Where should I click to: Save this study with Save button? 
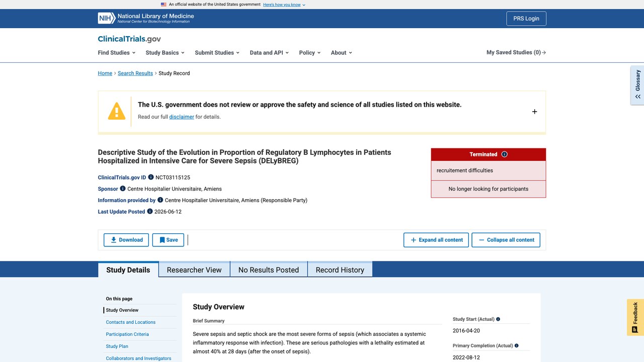click(168, 240)
